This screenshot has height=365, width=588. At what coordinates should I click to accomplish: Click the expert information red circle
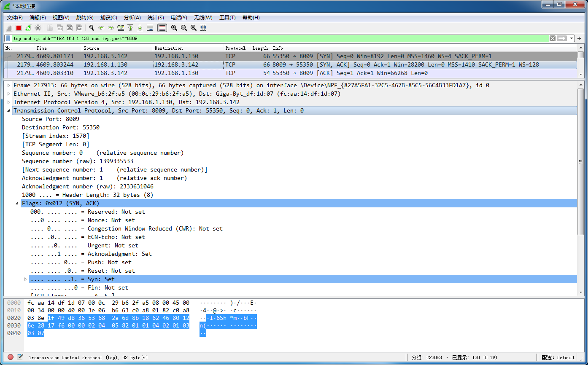pyautogui.click(x=11, y=357)
